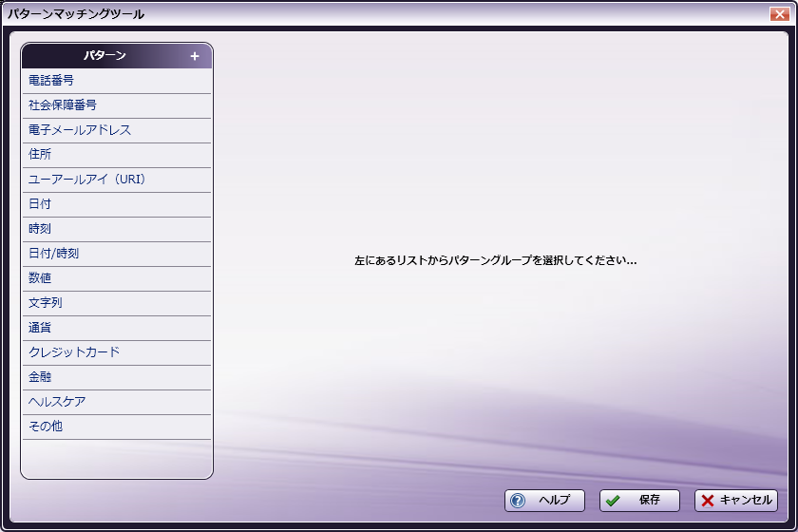
Task: Pick the 日付 pattern group
Action: (x=117, y=204)
